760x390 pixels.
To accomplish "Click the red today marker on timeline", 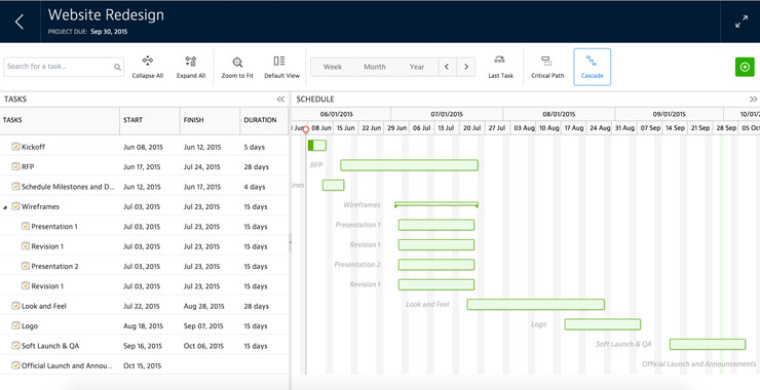I will click(305, 130).
